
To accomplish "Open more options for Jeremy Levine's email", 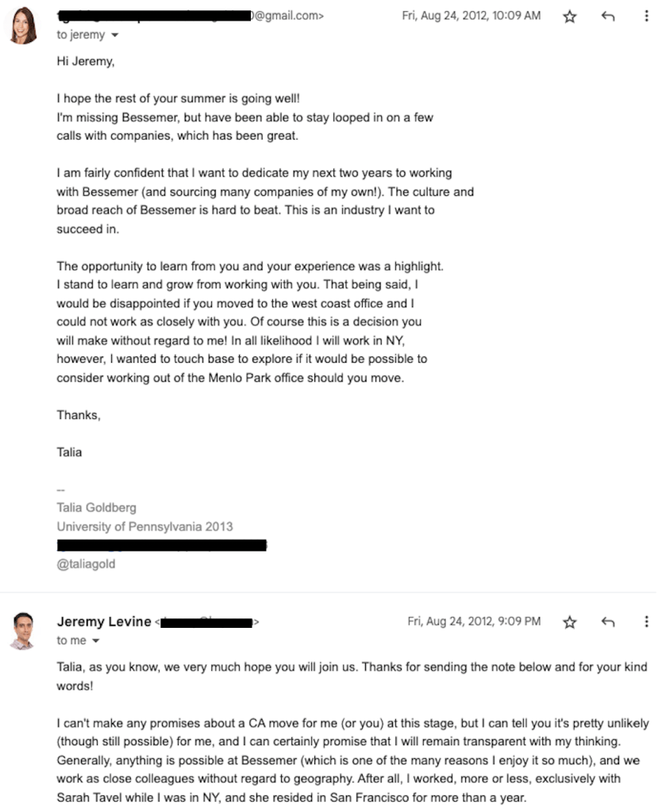I will tap(646, 622).
